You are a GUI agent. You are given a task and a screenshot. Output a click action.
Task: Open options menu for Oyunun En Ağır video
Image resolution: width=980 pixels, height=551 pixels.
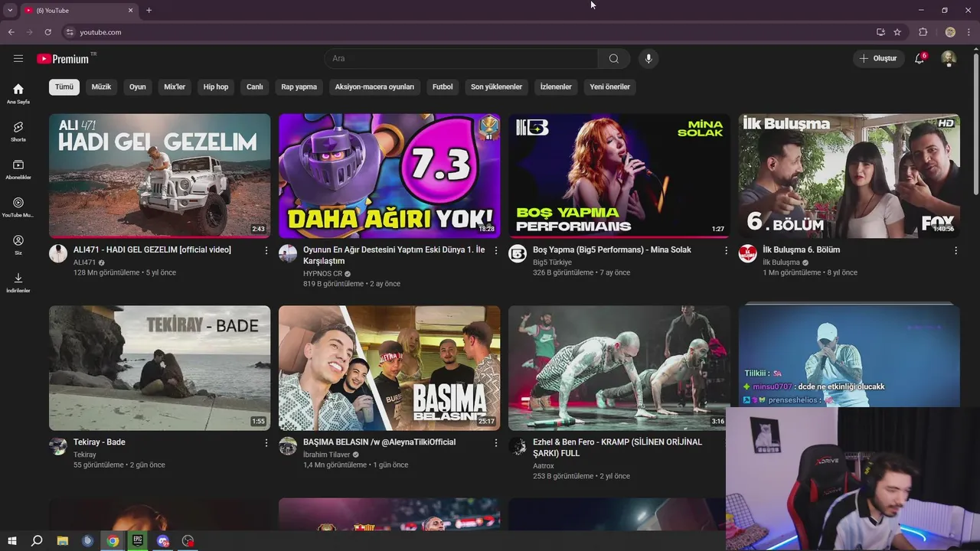[496, 250]
